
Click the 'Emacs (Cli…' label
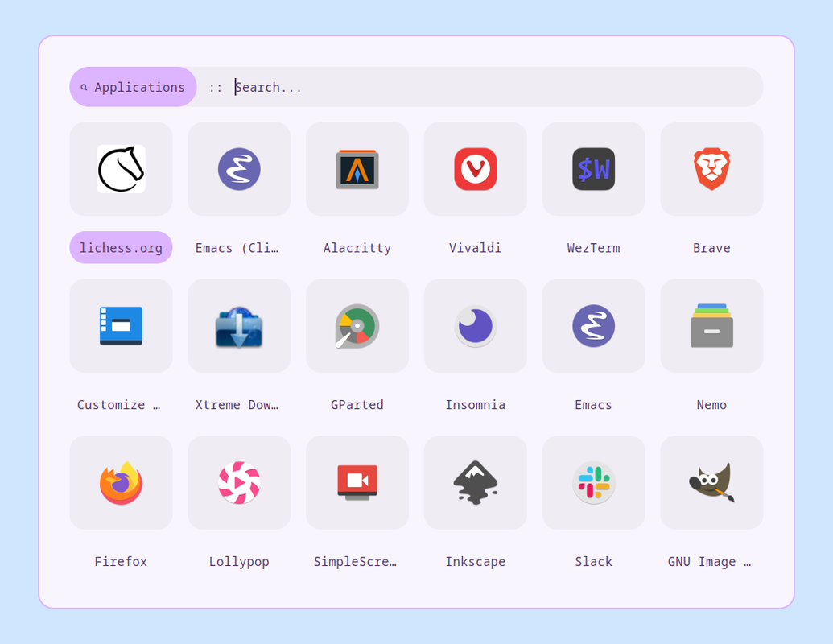(237, 248)
